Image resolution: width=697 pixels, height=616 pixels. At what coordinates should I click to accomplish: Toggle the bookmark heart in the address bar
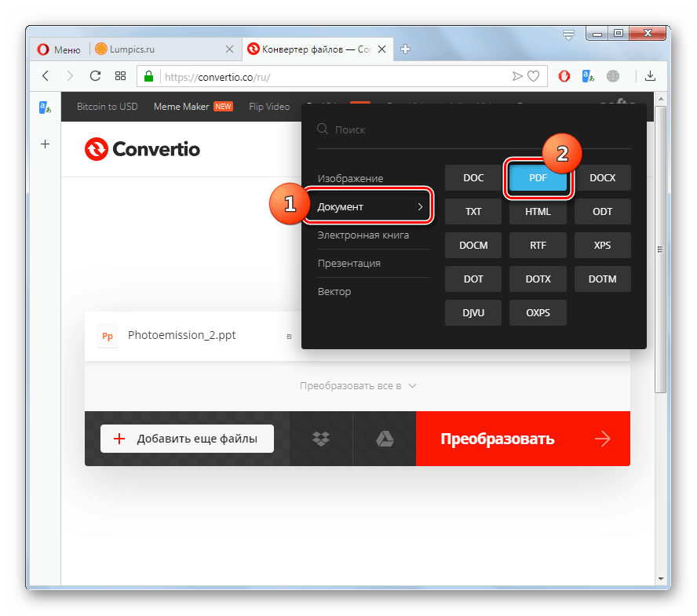click(534, 76)
